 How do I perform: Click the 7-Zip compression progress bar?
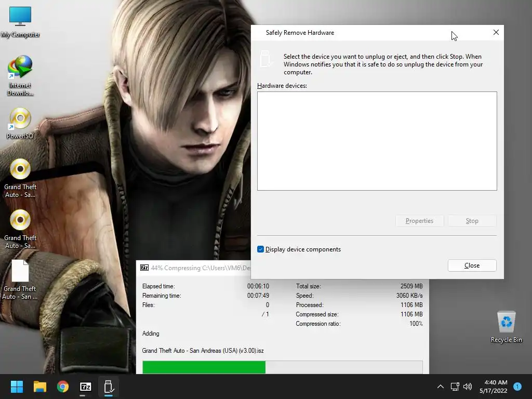tap(282, 367)
